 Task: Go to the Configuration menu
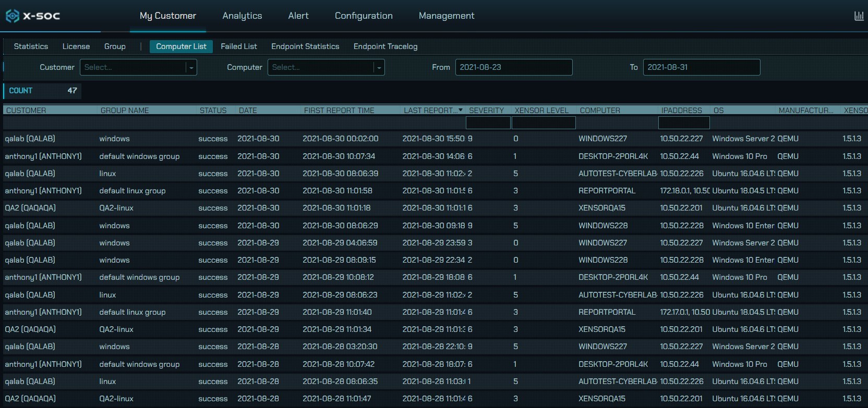click(x=364, y=16)
